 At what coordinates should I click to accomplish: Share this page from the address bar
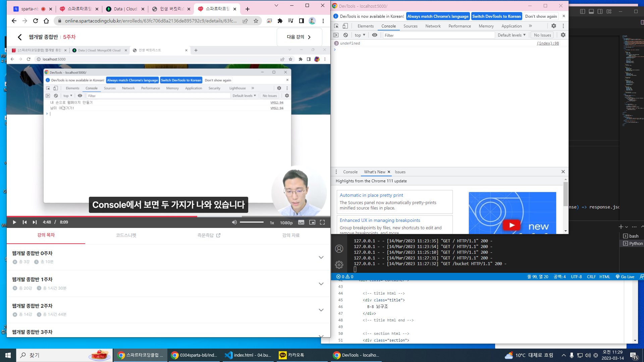245,21
